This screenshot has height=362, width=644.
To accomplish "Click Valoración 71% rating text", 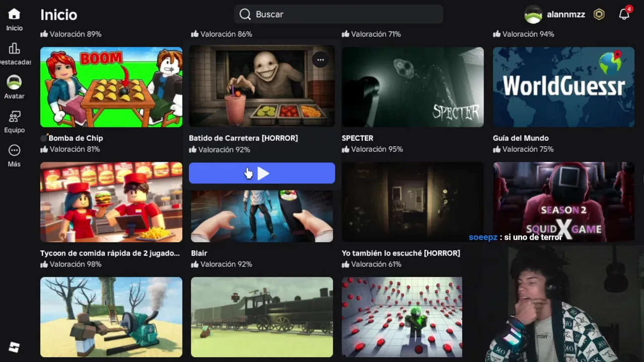I will pyautogui.click(x=371, y=34).
